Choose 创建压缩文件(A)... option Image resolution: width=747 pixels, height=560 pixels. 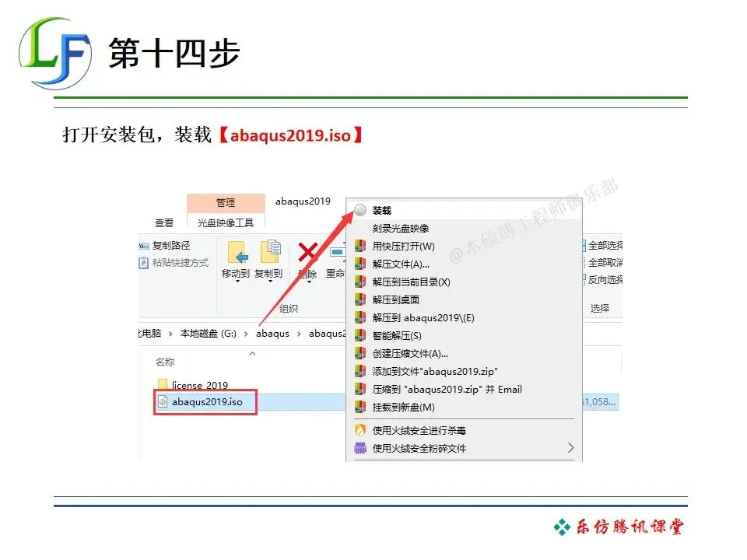point(465,354)
